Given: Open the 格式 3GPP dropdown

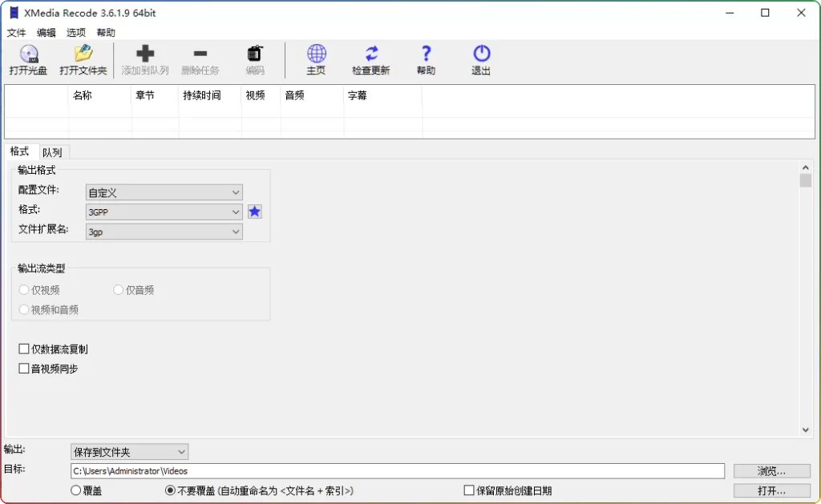Looking at the screenshot, I should [164, 212].
